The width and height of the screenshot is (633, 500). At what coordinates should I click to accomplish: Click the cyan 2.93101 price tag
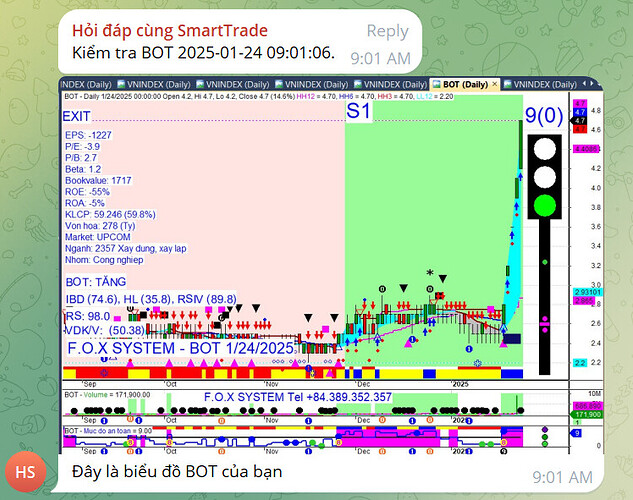coord(588,292)
